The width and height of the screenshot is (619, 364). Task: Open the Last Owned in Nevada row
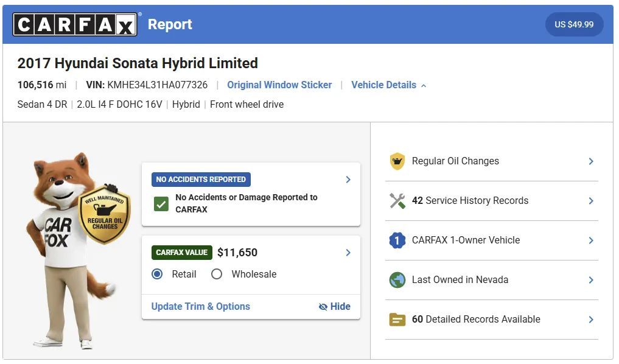(492, 280)
